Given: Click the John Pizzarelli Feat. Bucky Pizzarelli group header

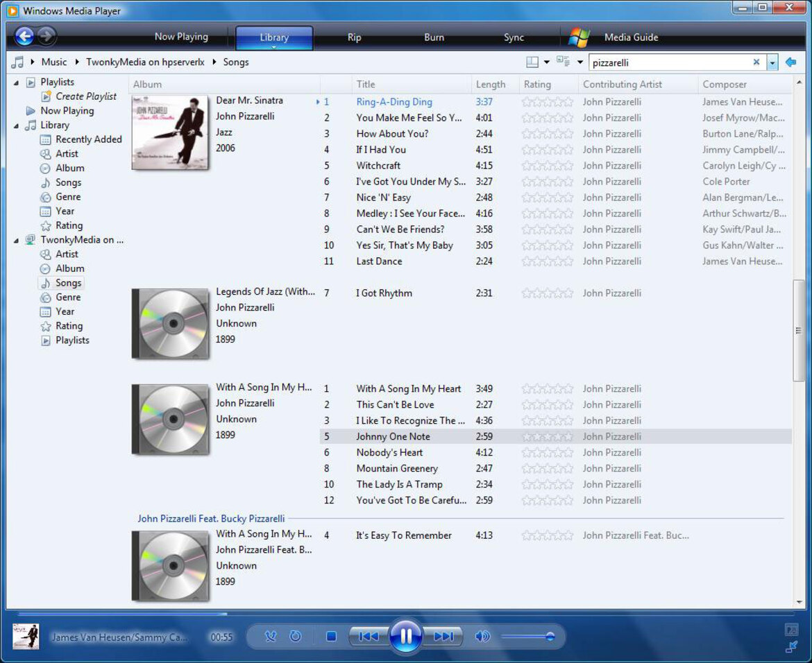Looking at the screenshot, I should tap(211, 519).
